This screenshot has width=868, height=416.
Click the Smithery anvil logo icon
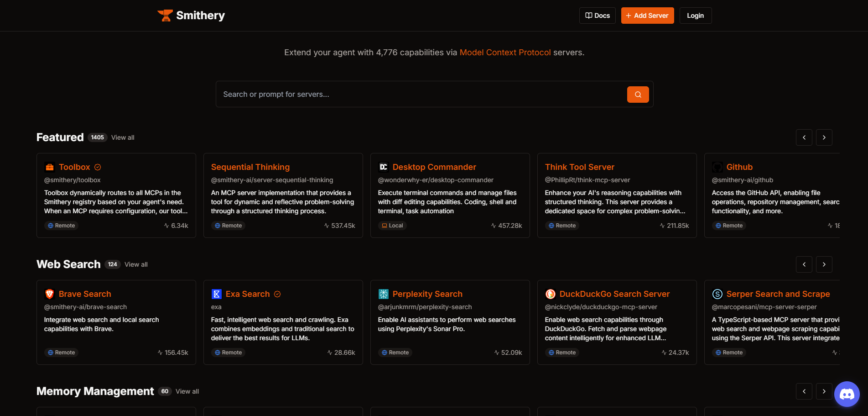(x=165, y=16)
